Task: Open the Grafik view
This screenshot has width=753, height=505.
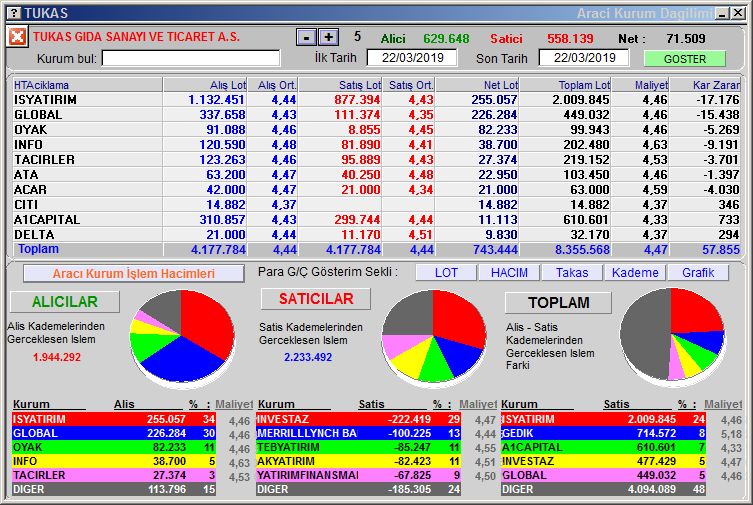Action: coord(698,273)
